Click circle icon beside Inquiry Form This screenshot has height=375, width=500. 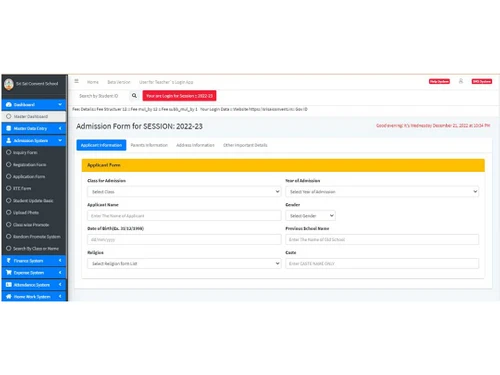tap(9, 152)
